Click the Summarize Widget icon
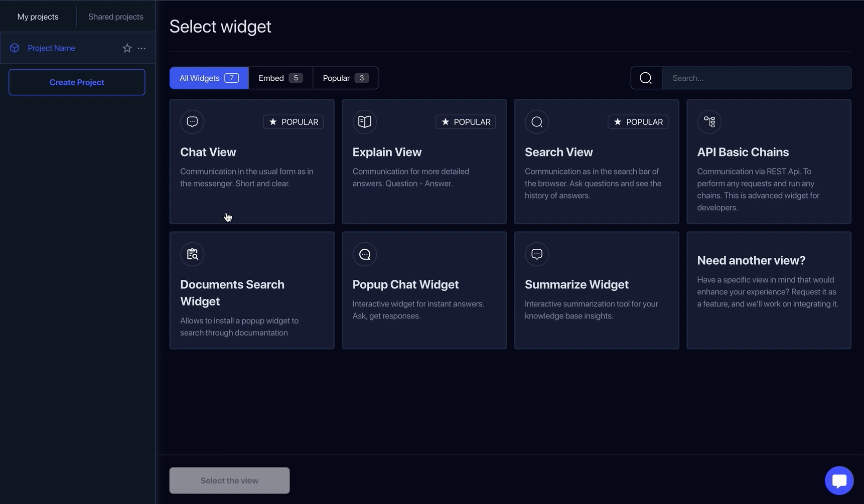Image resolution: width=864 pixels, height=504 pixels. [537, 254]
